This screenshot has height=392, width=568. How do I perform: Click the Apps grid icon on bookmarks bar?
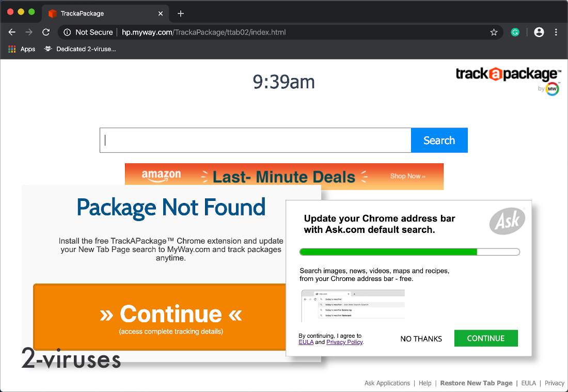click(x=11, y=49)
